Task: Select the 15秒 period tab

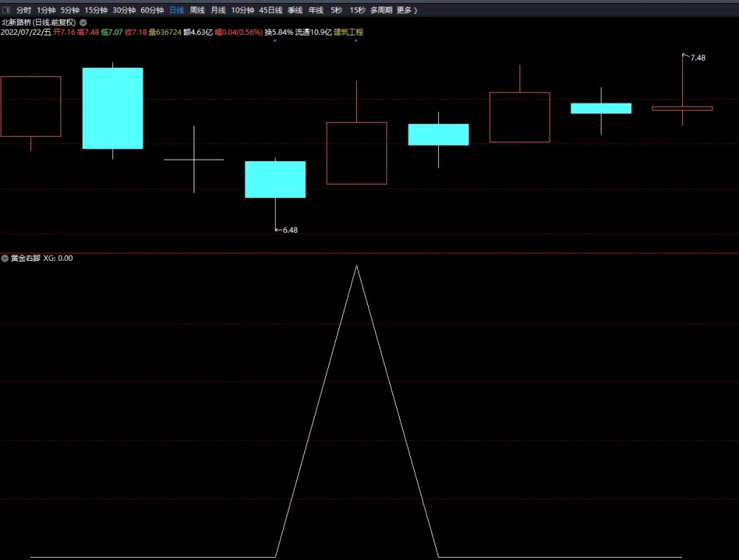Action: 357,10
